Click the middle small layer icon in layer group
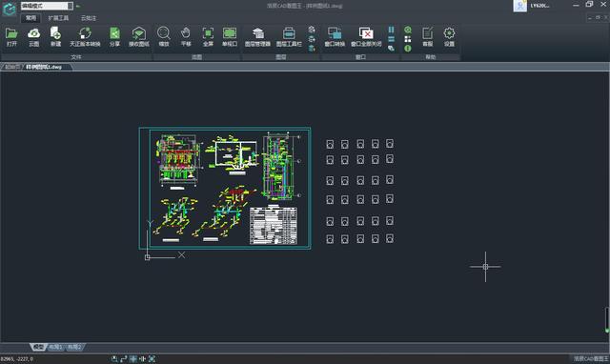The height and width of the screenshot is (364, 610). [312, 39]
